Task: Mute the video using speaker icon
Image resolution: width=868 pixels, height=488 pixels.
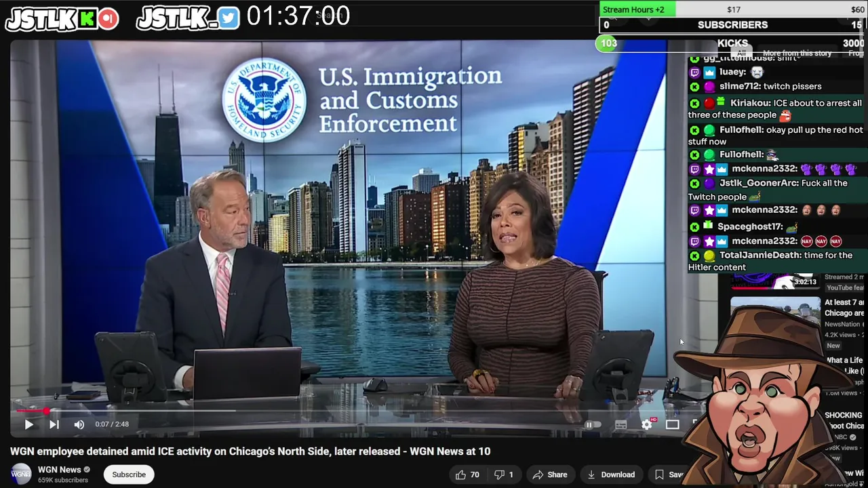Action: click(79, 424)
